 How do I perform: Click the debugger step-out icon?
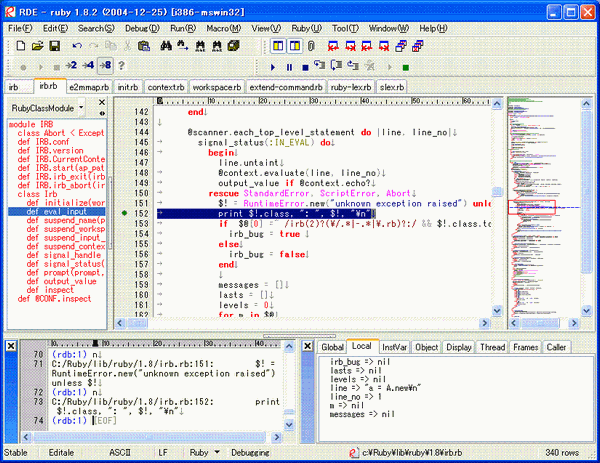(x=353, y=65)
